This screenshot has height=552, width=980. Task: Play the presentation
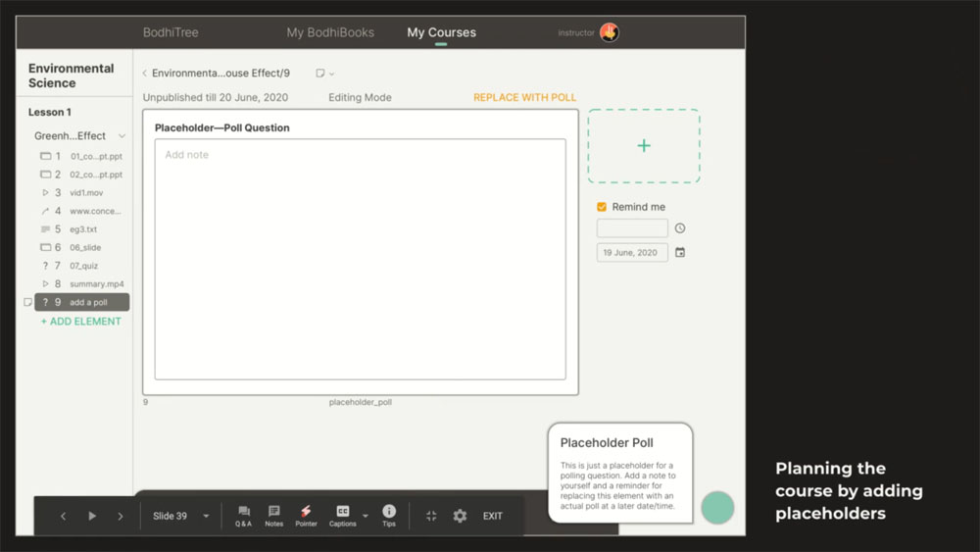coord(92,516)
